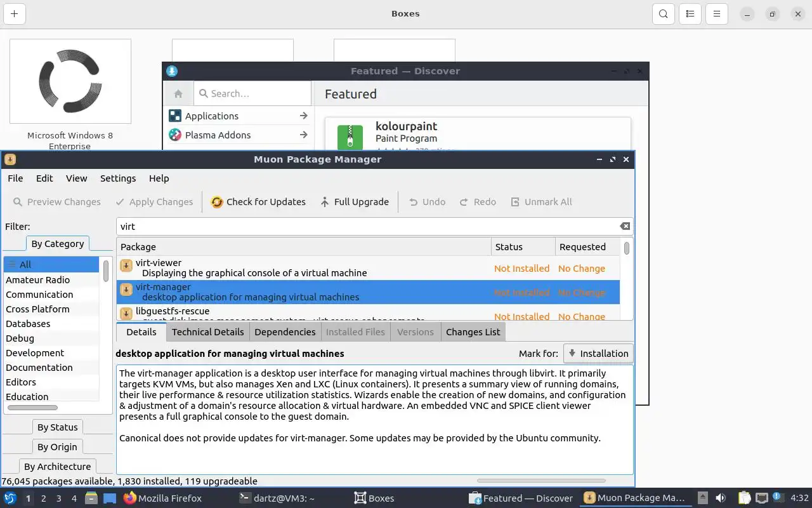The height and width of the screenshot is (508, 812).
Task: Select the Editors category
Action: click(x=51, y=382)
